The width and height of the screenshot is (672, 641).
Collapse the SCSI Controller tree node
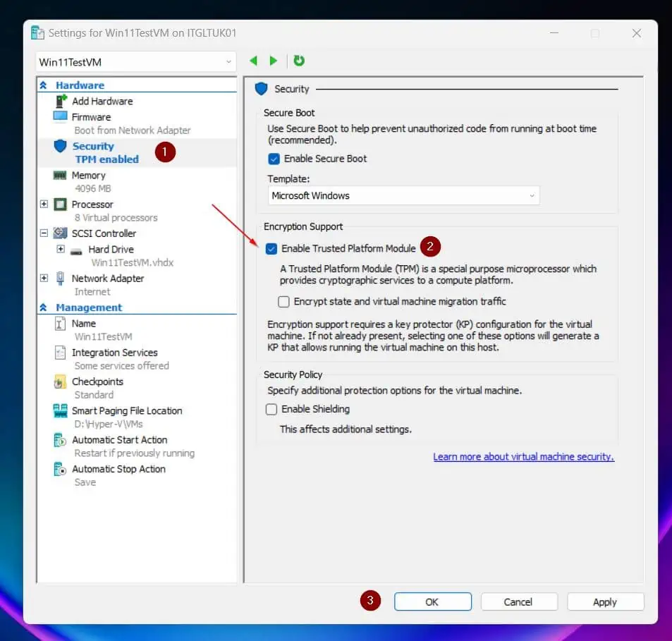[44, 233]
